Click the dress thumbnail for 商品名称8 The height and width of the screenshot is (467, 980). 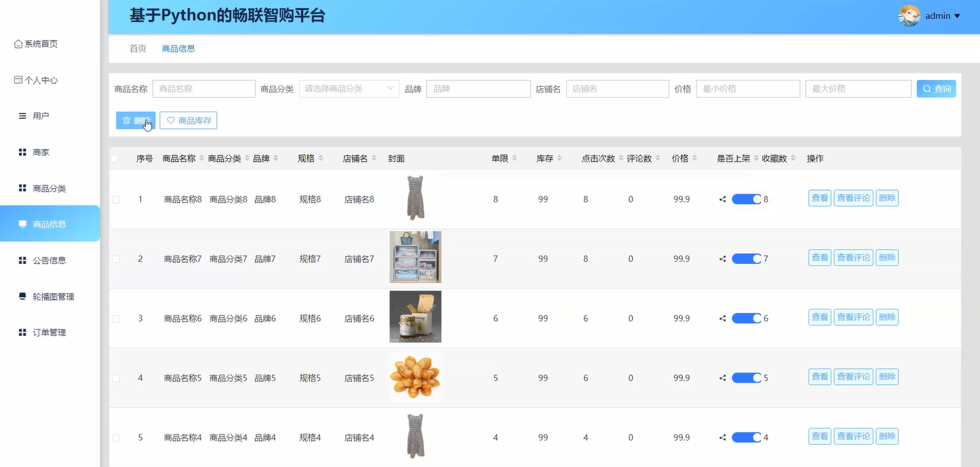point(415,198)
